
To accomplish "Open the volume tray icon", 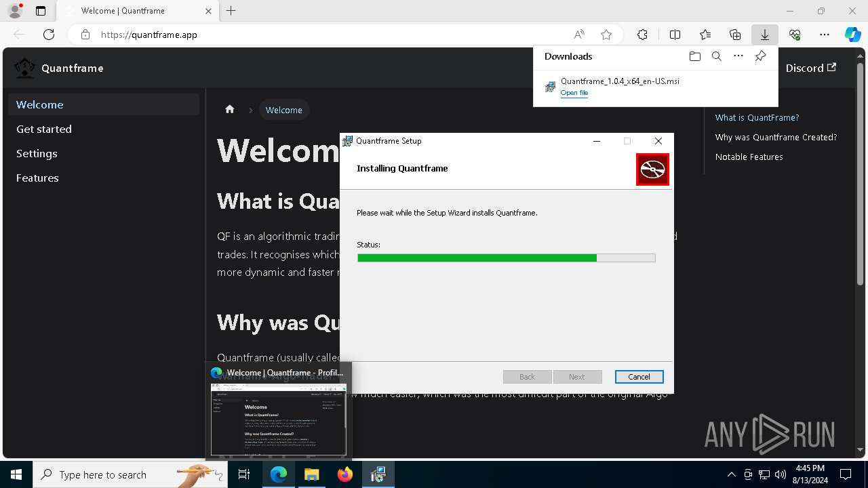I will [781, 474].
